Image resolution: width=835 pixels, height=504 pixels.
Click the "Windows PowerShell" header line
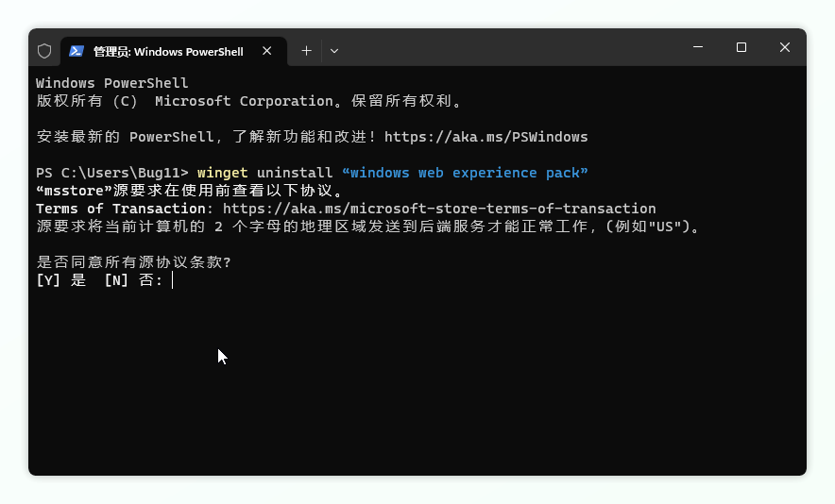pos(111,83)
